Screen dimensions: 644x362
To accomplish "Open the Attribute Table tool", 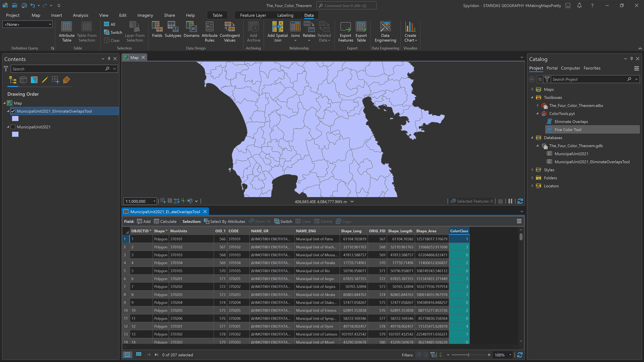I will [66, 32].
